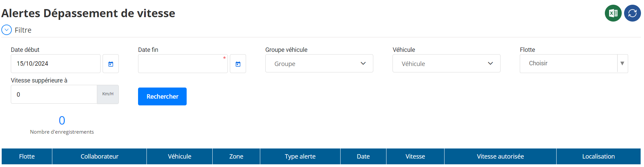Viewport: 644px width, 167px height.
Task: Select the Vitesse supérieure à input
Action: tap(54, 94)
